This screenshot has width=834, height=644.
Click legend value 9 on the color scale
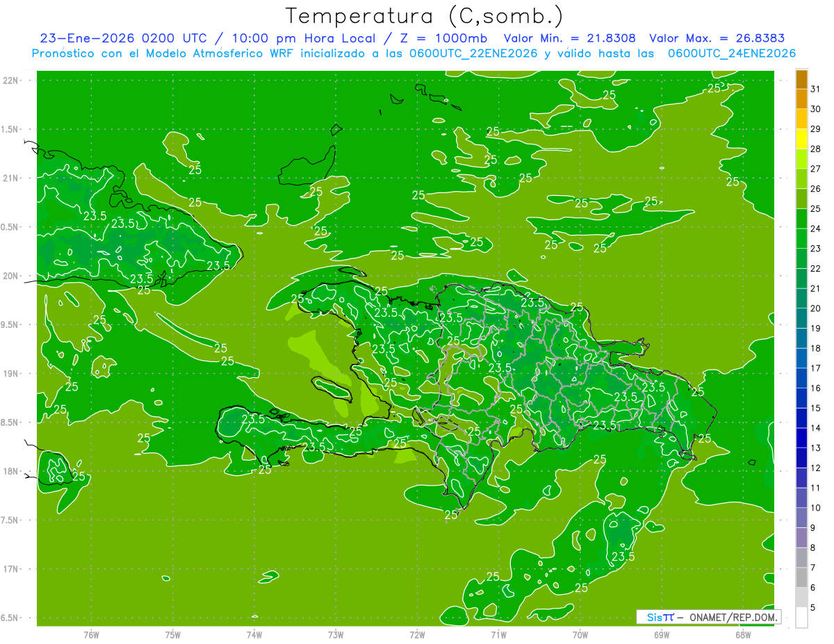813,528
